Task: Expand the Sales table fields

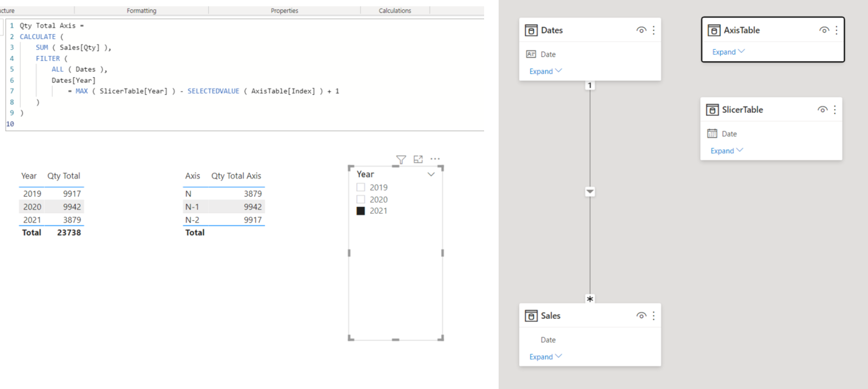Action: [x=546, y=357]
